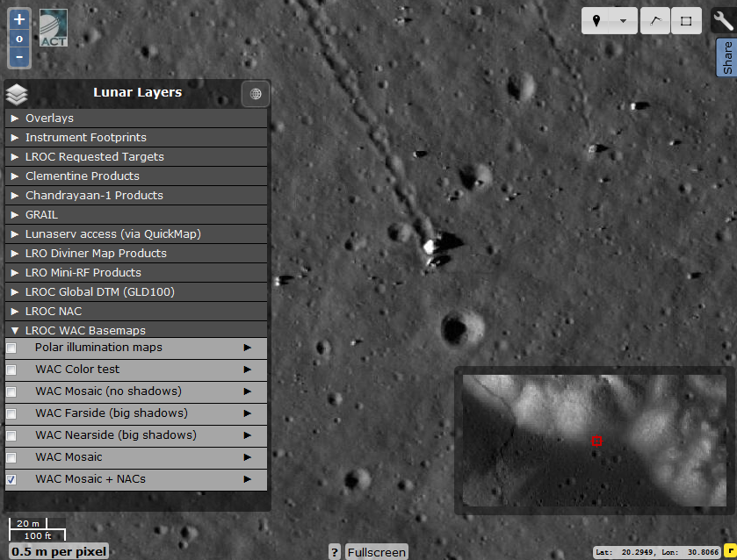Enable WAC Mosaic (no shadows) checkbox
Screen dimensions: 737x560
[x=11, y=391]
